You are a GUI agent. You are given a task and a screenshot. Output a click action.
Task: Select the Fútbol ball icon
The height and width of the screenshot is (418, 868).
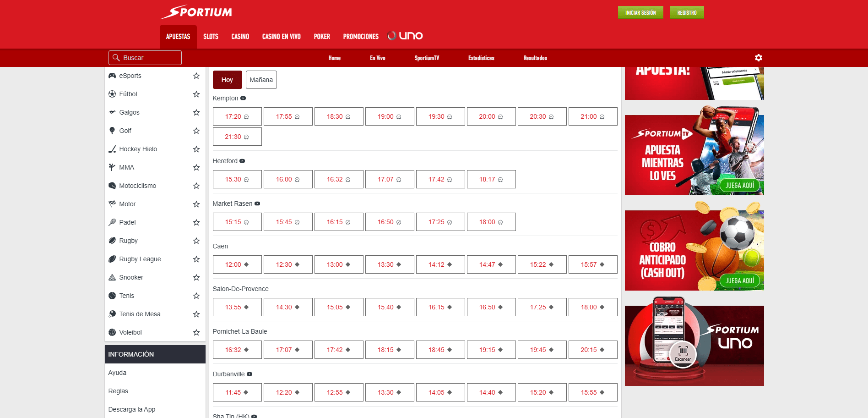pos(112,94)
